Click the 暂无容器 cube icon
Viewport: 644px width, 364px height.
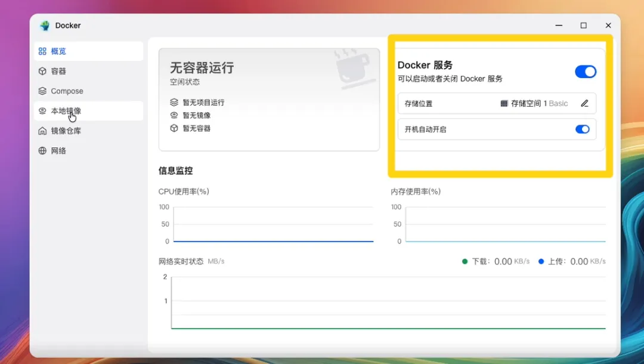[174, 128]
